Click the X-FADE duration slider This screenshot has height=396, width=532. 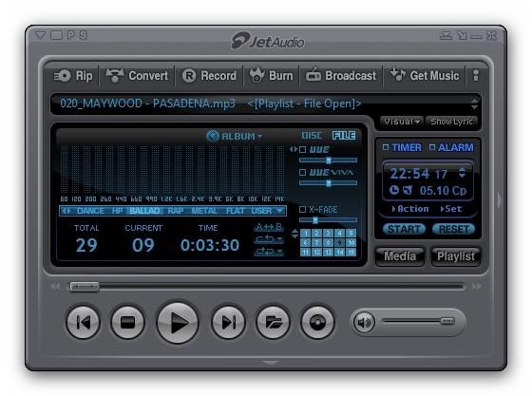click(x=328, y=220)
